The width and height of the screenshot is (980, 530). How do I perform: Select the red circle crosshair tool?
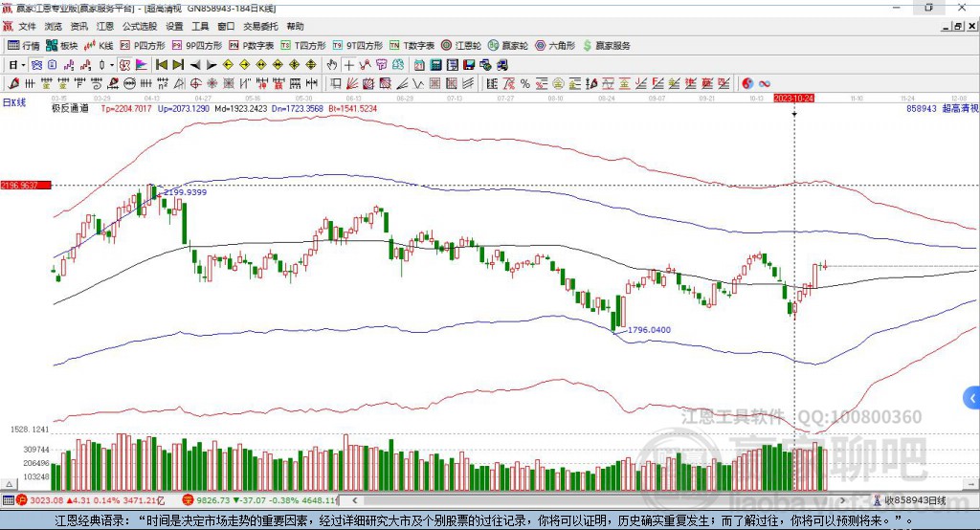click(195, 84)
